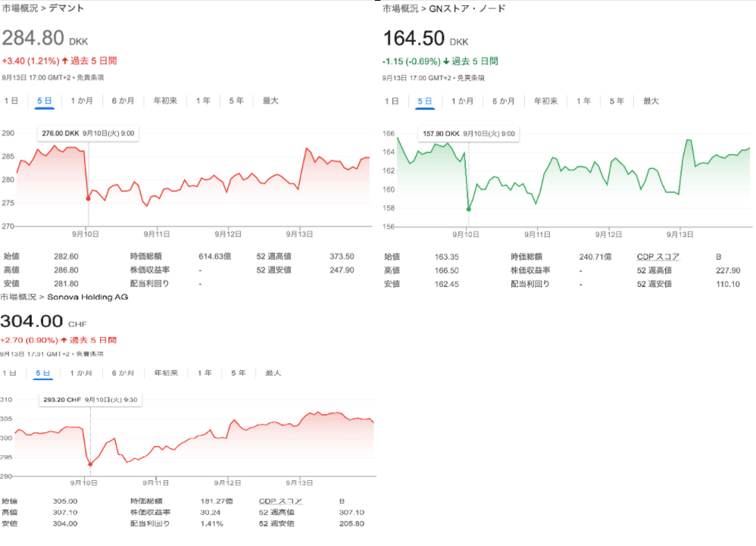Image resolution: width=756 pixels, height=546 pixels.
Task: Click デマント low value 281.80
Action: pyautogui.click(x=66, y=284)
